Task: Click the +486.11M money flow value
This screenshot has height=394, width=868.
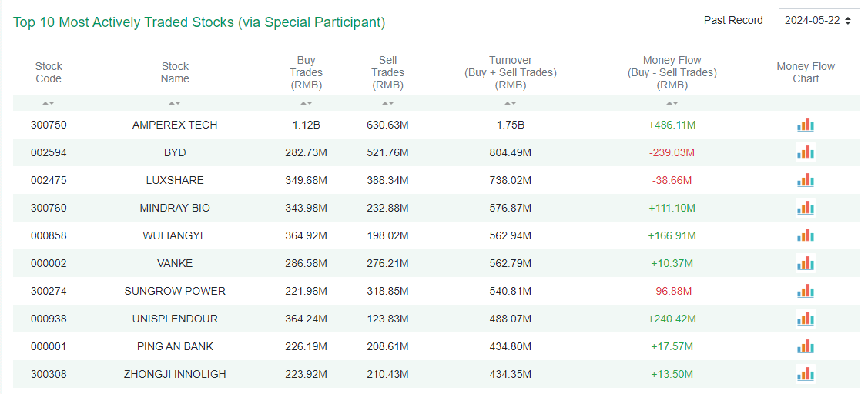Action: [672, 125]
